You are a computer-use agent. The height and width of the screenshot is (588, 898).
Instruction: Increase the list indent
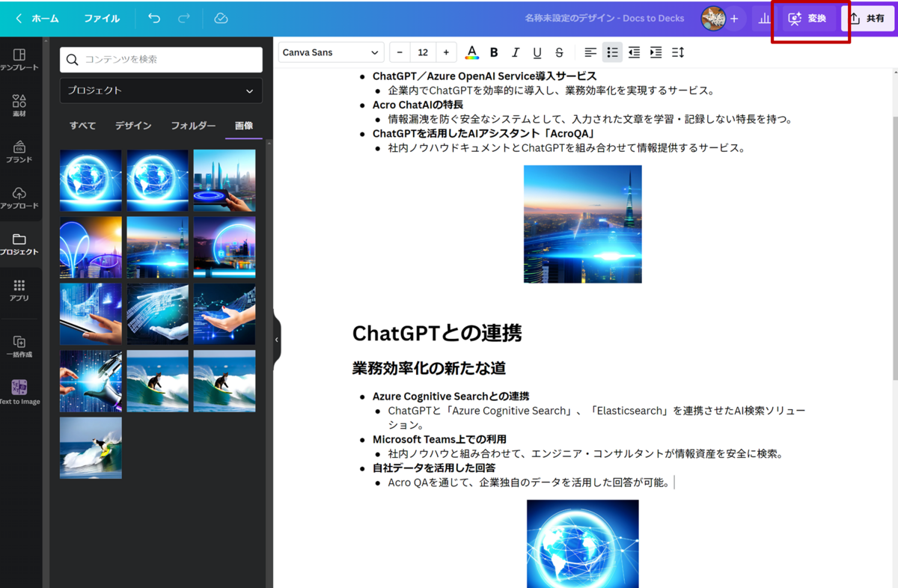656,52
